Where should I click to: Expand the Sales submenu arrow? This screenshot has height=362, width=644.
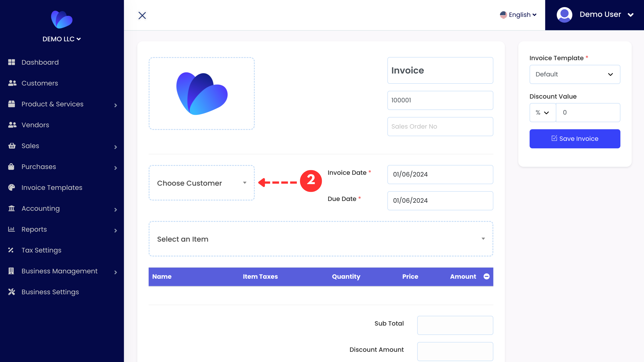tap(115, 147)
